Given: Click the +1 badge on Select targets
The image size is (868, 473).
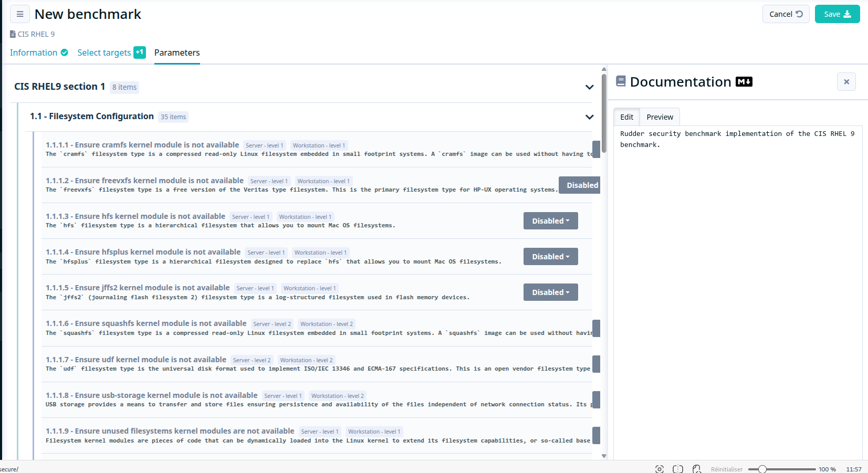Looking at the screenshot, I should [140, 52].
